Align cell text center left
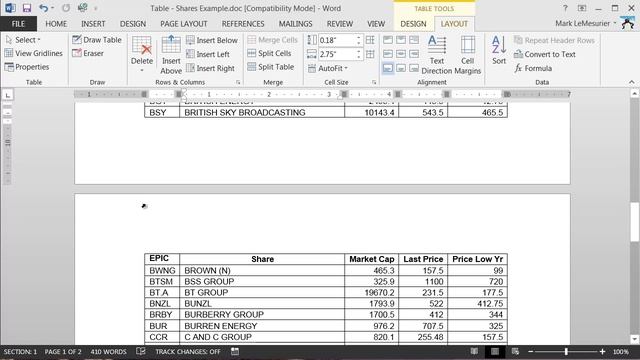 (x=388, y=54)
